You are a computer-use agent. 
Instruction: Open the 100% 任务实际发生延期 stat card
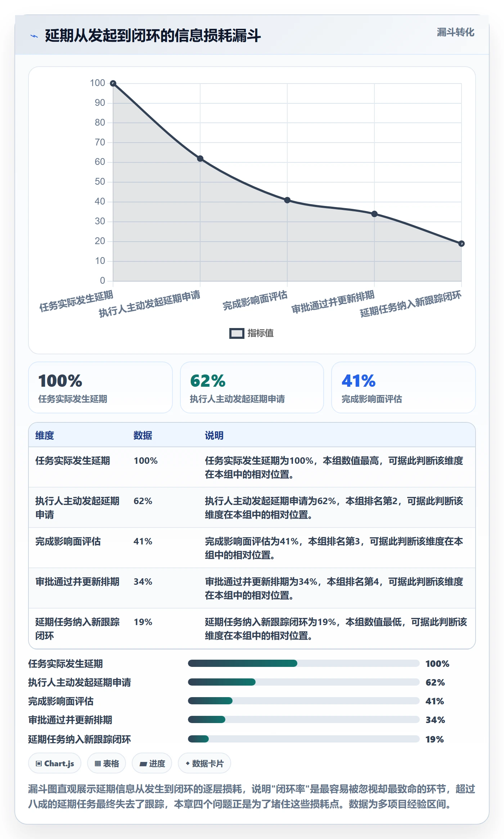point(100,387)
